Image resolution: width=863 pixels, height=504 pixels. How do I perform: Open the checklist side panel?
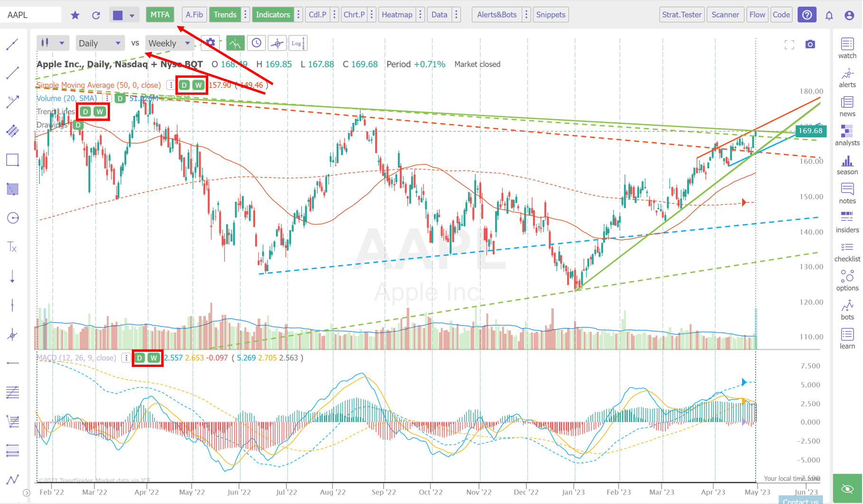(847, 252)
